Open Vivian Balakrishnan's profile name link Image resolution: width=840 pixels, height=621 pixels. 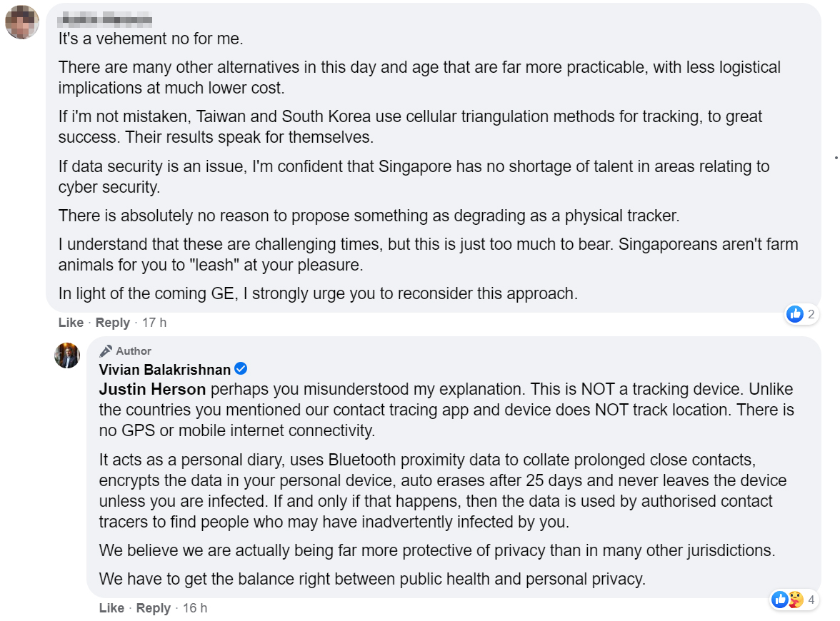coord(165,370)
